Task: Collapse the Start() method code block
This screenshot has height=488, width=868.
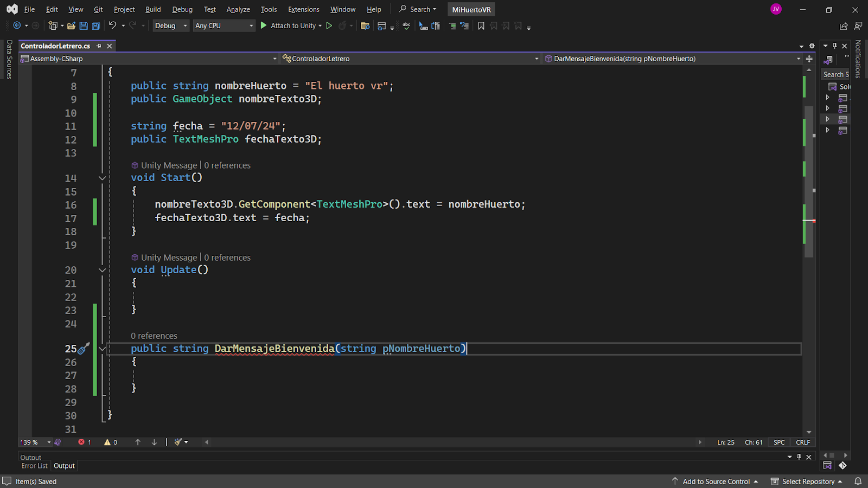Action: click(102, 178)
